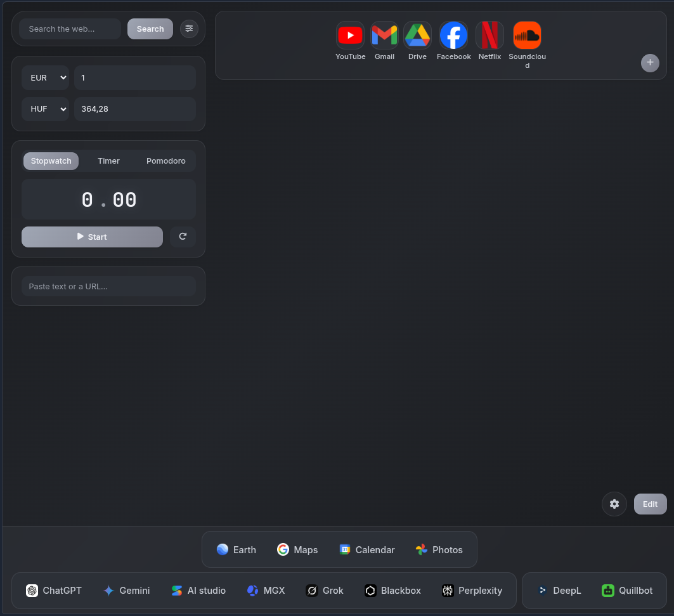674x616 pixels.
Task: Open the Facebook shortcut icon
Action: [x=453, y=36]
